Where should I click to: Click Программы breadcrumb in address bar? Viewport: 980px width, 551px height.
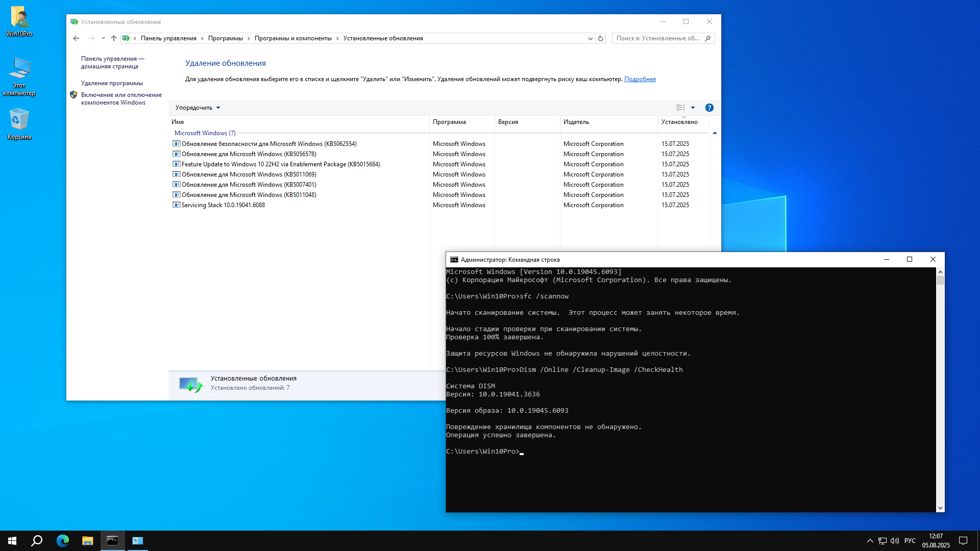[225, 38]
